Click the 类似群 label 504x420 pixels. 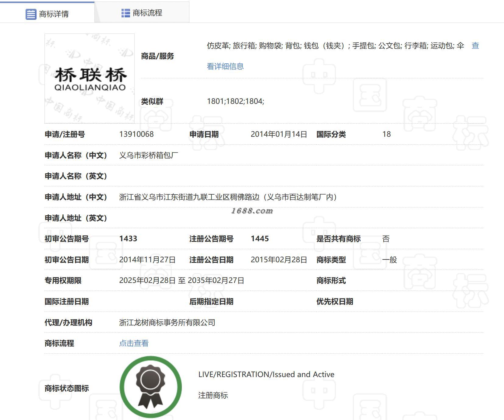click(x=152, y=101)
